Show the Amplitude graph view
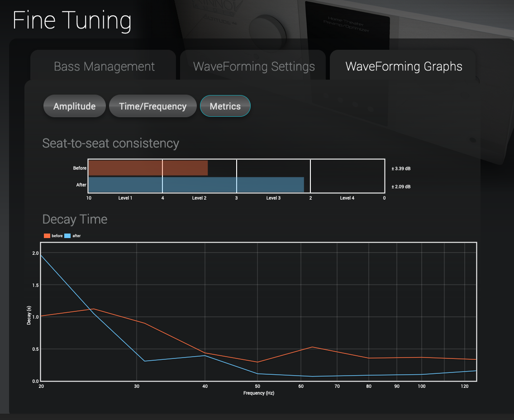The height and width of the screenshot is (420, 514). click(x=74, y=106)
